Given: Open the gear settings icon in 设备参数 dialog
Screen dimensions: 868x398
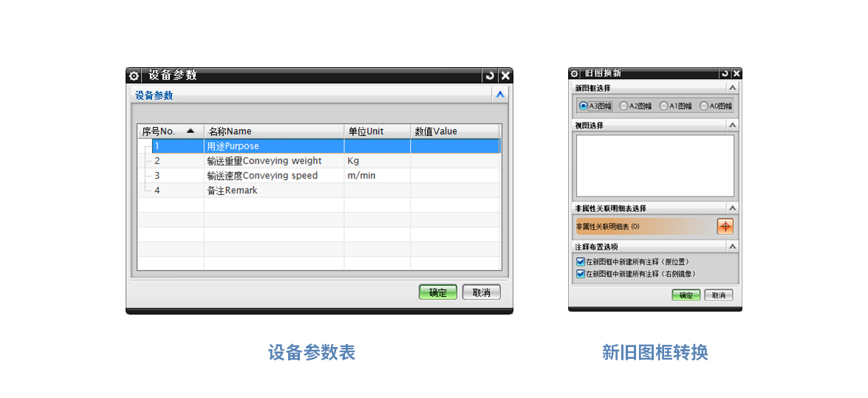Looking at the screenshot, I should point(134,76).
